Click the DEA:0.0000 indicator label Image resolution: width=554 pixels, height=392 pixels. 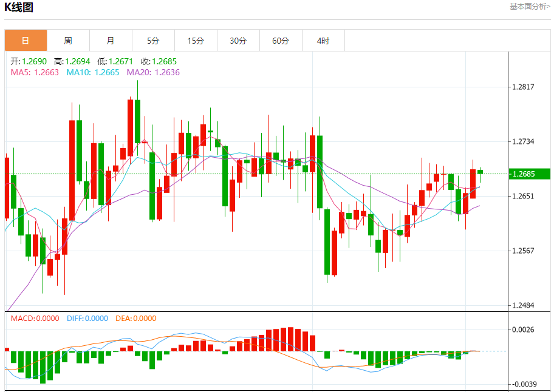tap(136, 319)
